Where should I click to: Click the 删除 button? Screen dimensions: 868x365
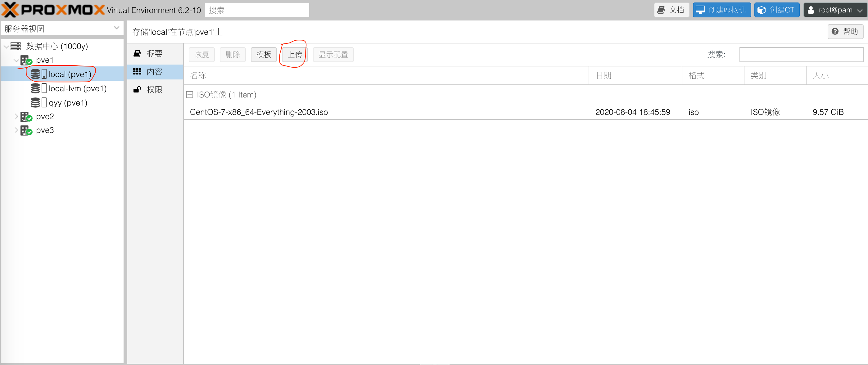(233, 55)
